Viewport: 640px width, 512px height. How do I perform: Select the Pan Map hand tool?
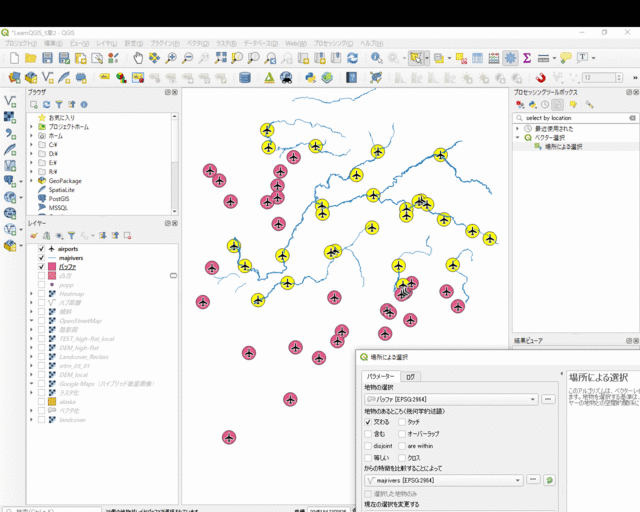point(138,58)
